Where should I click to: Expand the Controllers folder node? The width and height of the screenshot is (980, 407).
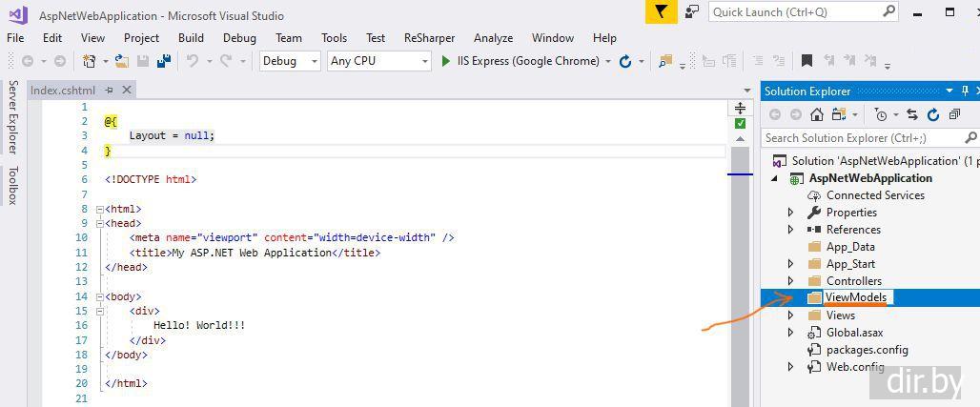point(790,281)
